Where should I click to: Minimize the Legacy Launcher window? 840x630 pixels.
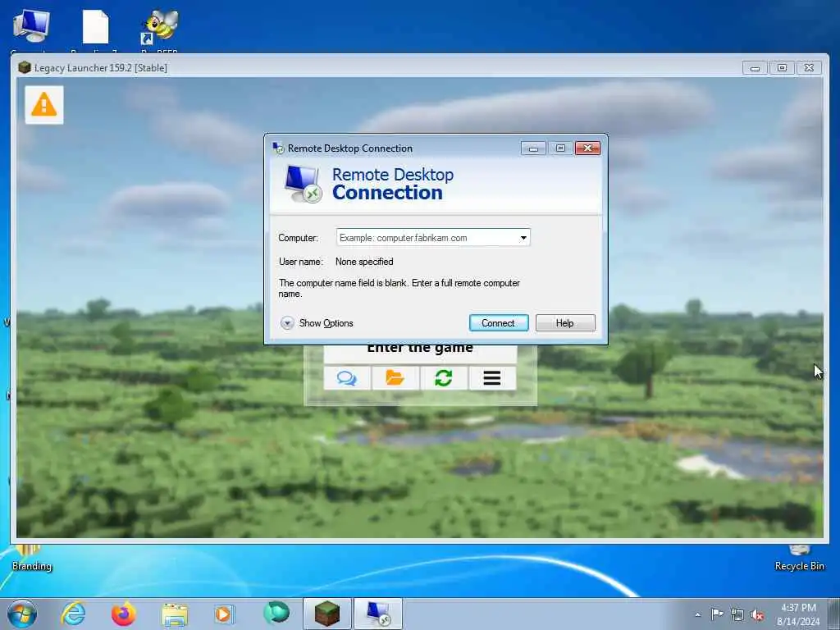point(755,68)
